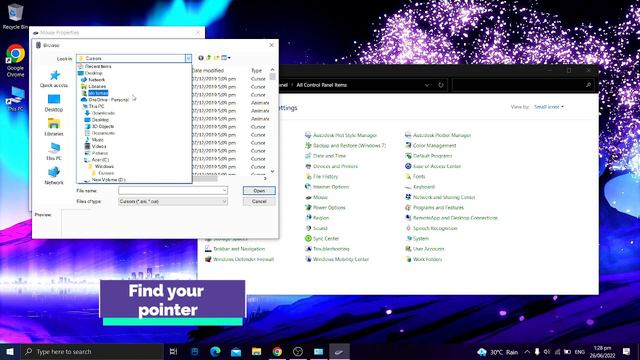Open Quick access in Browse places bar
640x360 pixels.
pos(54,79)
